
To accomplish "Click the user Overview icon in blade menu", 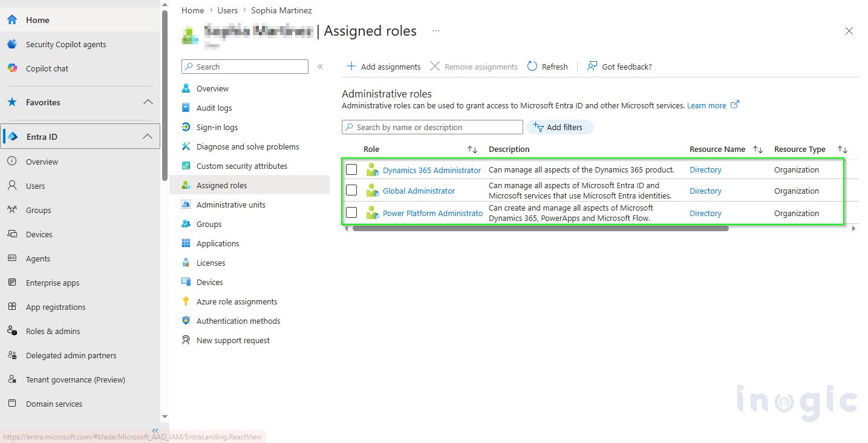I will click(186, 88).
